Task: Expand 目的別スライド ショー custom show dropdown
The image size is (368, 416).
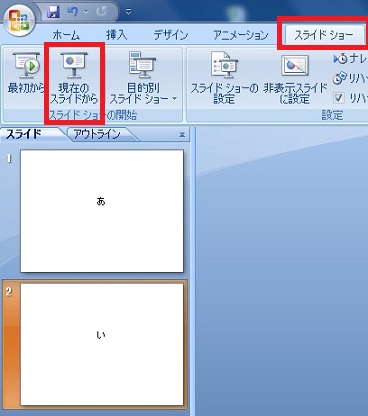Action: tap(175, 99)
